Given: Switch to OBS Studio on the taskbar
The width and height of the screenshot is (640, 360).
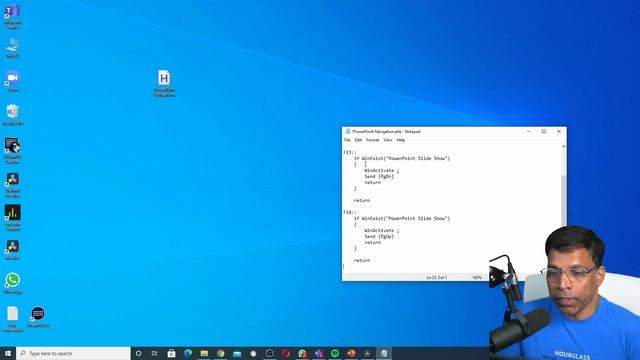Looking at the screenshot, I should 269,353.
